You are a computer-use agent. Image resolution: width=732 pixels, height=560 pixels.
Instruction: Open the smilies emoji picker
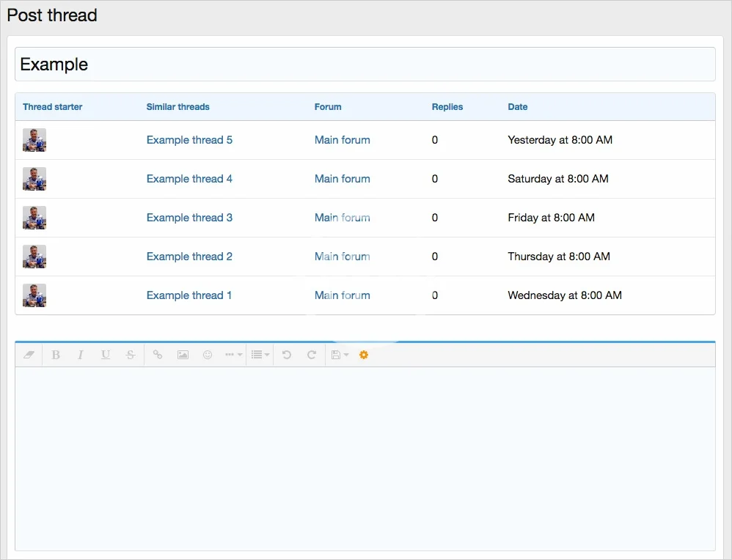(208, 355)
